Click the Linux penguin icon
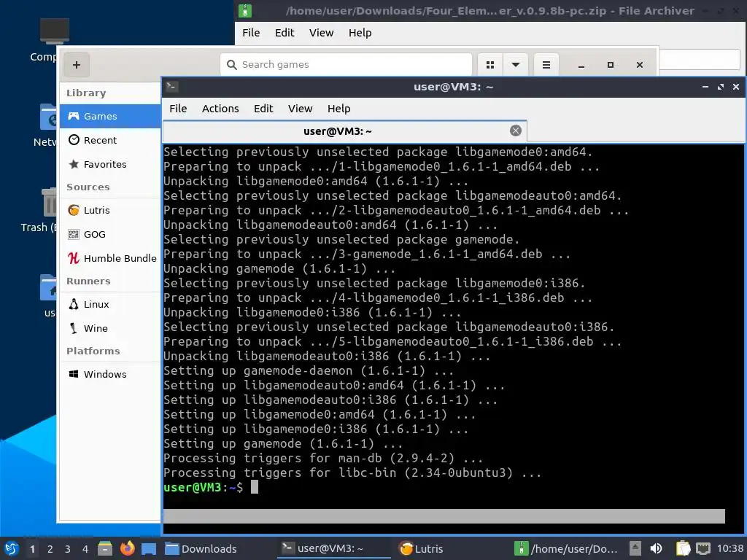747x560 pixels. click(x=74, y=304)
